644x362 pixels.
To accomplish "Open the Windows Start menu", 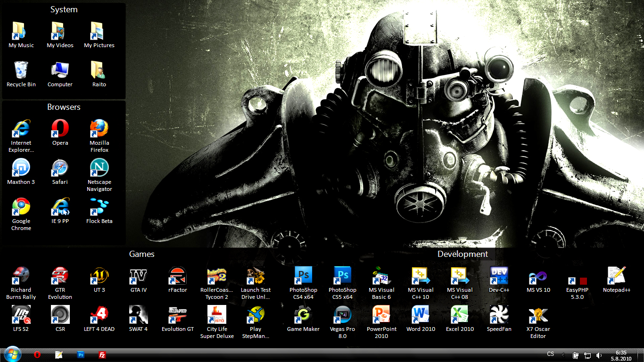I will pos(12,354).
